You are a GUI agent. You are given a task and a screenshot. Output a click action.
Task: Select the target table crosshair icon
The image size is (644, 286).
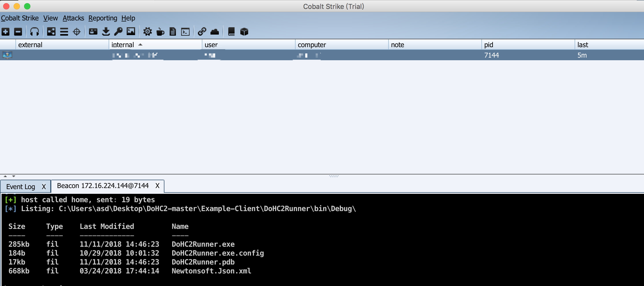coord(76,31)
